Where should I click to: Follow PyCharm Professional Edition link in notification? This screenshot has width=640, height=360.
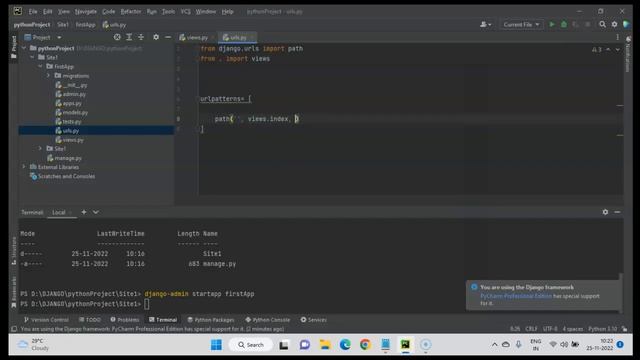click(516, 296)
